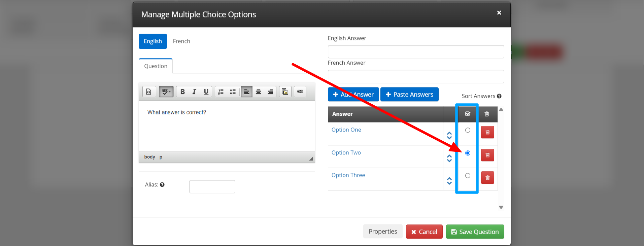This screenshot has height=246, width=644.
Task: Delete the Option Two answer
Action: pos(487,155)
